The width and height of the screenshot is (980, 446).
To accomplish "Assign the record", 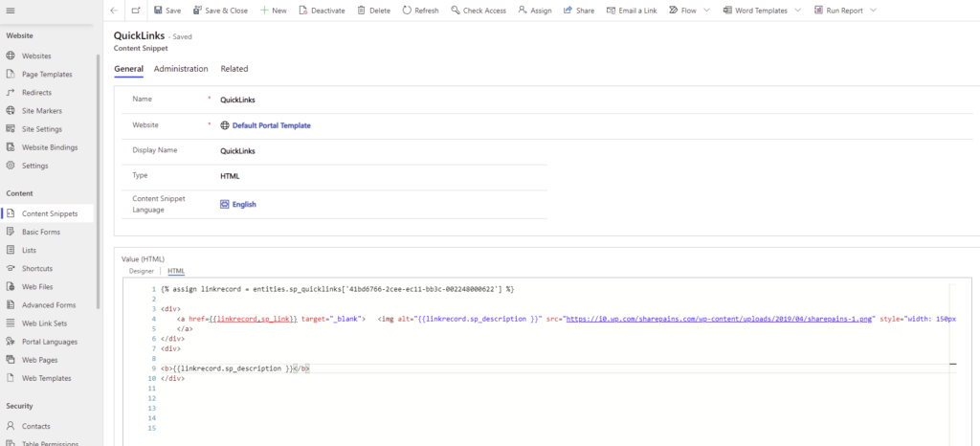I will click(x=535, y=11).
